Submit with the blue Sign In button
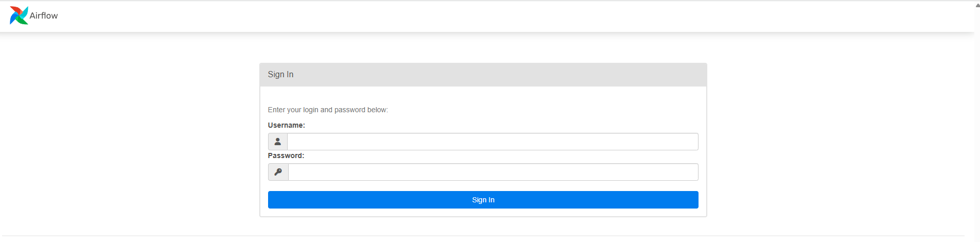This screenshot has width=980, height=242. 483,200
